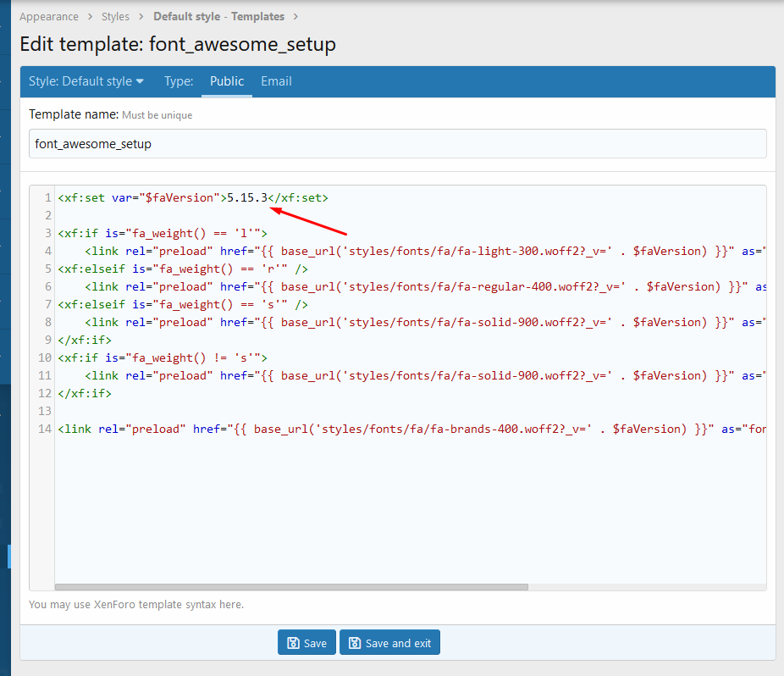Screen dimensions: 784x676
Task: Switch to the Public type tab
Action: click(x=227, y=81)
